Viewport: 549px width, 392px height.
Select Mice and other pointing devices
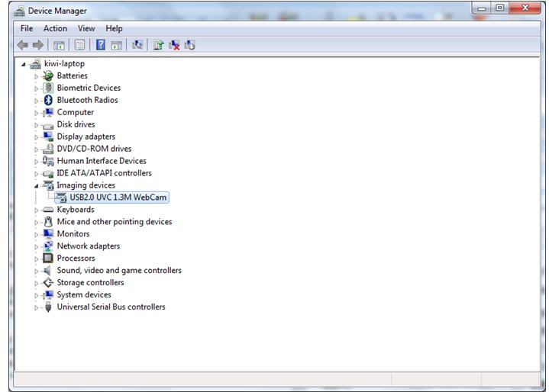point(115,222)
